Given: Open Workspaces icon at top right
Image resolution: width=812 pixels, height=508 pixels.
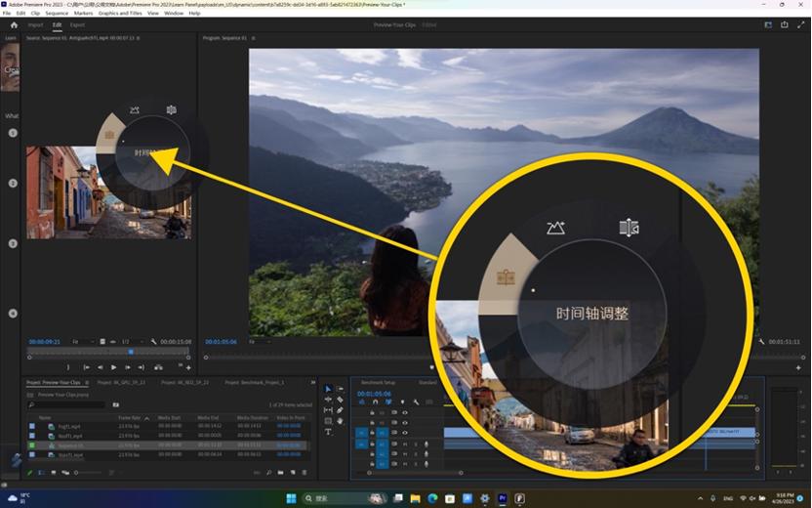Looking at the screenshot, I should [x=768, y=24].
